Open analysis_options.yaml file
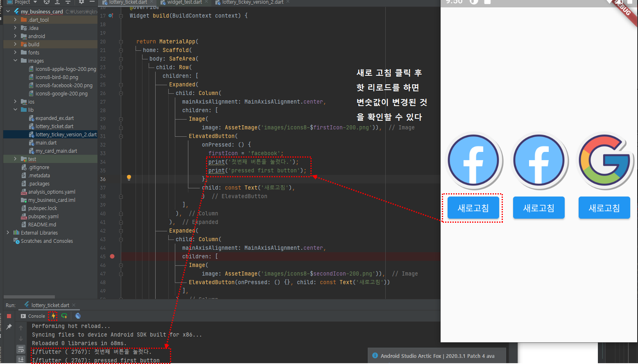 48,192
